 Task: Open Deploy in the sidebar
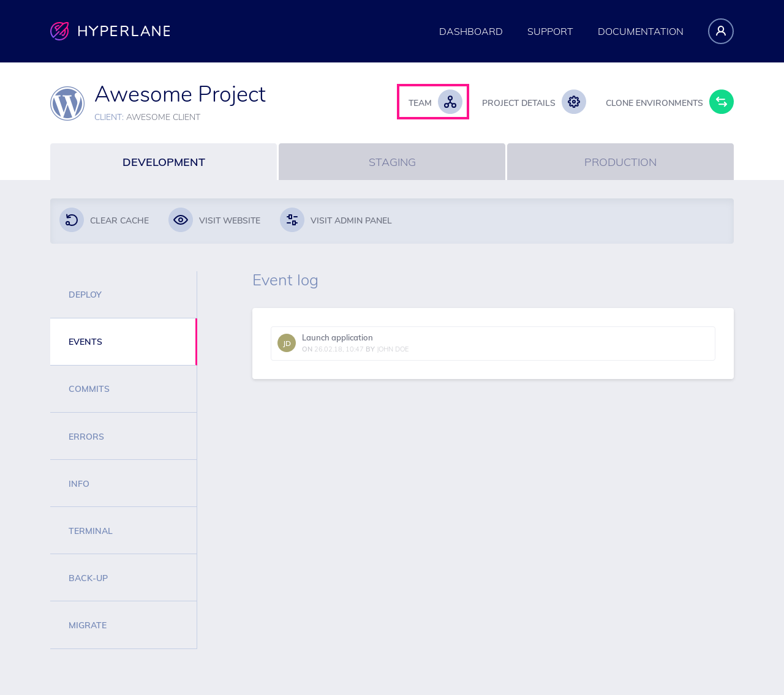(123, 295)
